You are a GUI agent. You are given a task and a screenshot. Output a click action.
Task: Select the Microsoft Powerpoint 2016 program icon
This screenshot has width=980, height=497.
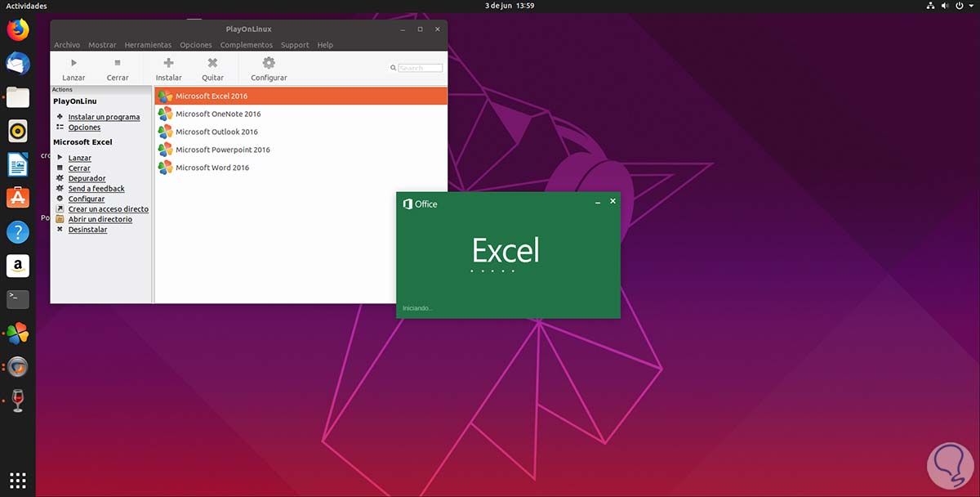pyautogui.click(x=166, y=150)
